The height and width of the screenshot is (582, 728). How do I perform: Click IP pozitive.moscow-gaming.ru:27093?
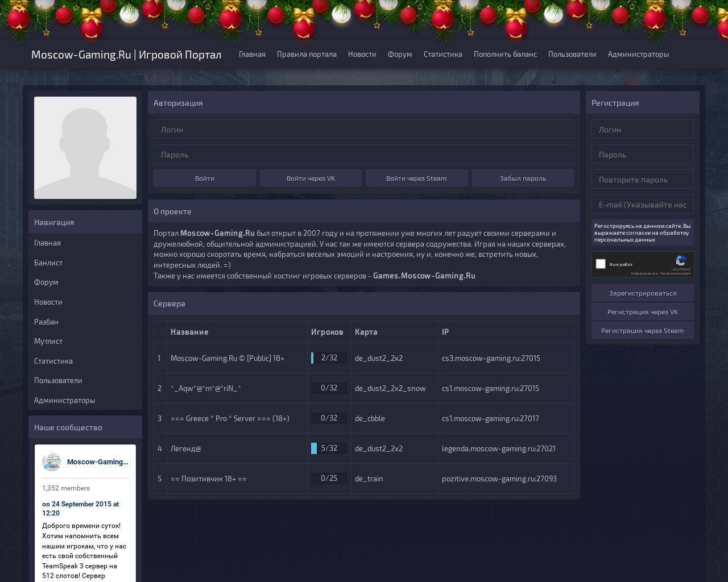coord(499,479)
